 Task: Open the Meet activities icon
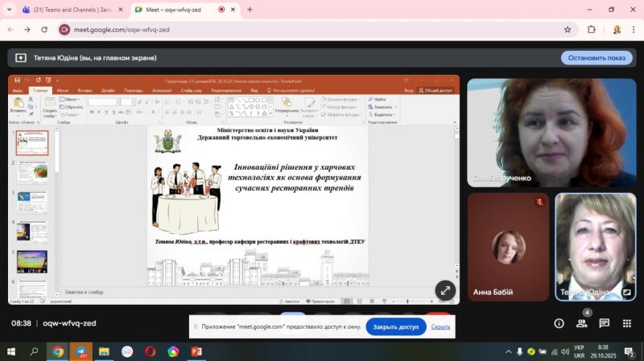626,323
